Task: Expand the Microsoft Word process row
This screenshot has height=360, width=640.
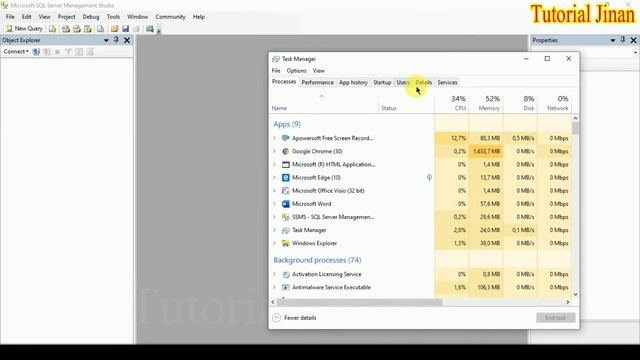Action: pyautogui.click(x=275, y=204)
